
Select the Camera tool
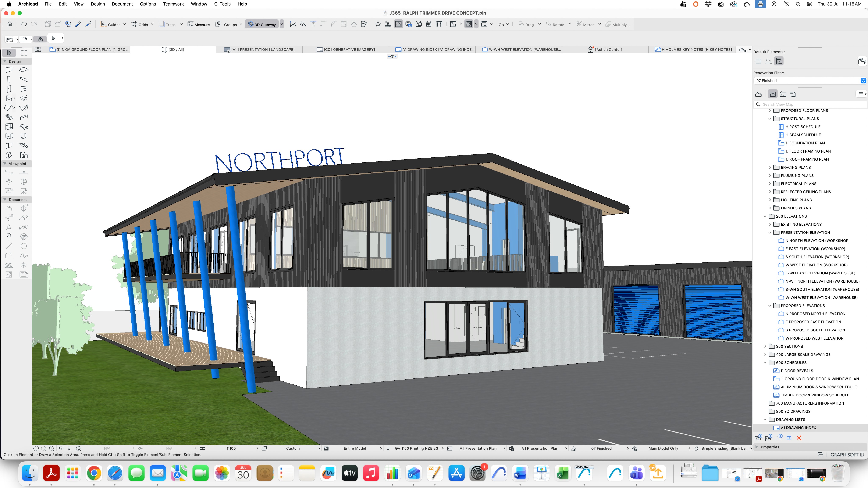(24, 191)
